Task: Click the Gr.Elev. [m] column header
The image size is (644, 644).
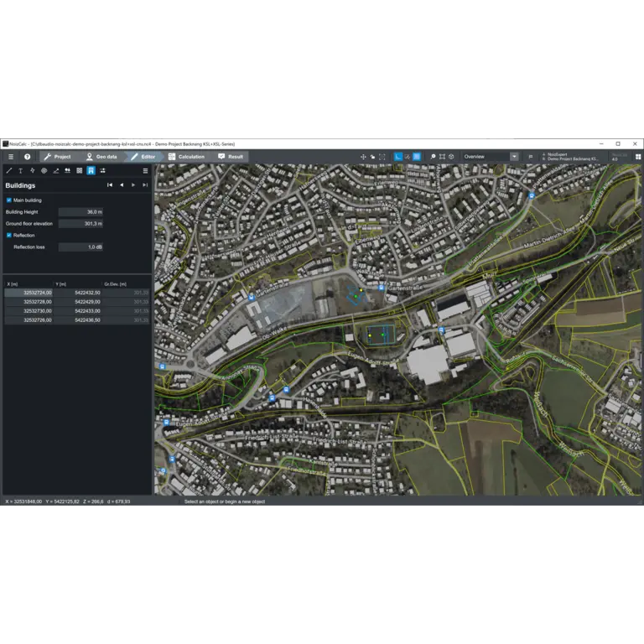Action: pyautogui.click(x=126, y=284)
